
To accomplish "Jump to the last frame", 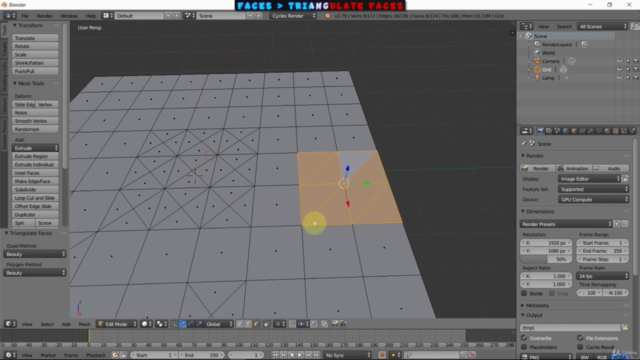I will coord(316,355).
